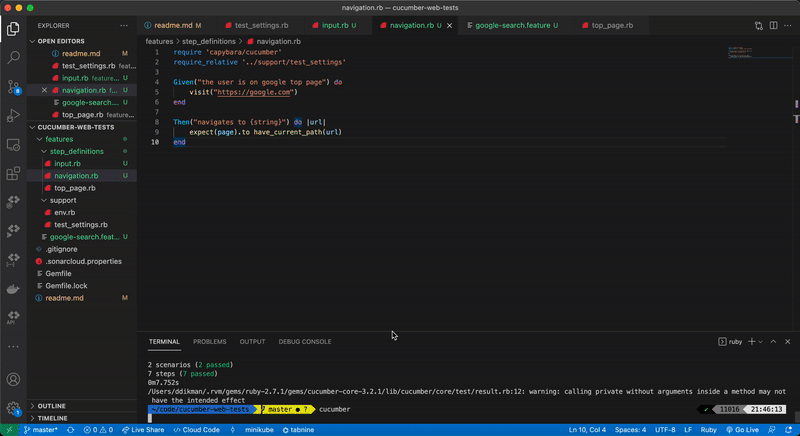The width and height of the screenshot is (800, 436).
Task: Close navigation.rb in Open Editors list
Action: [x=44, y=90]
